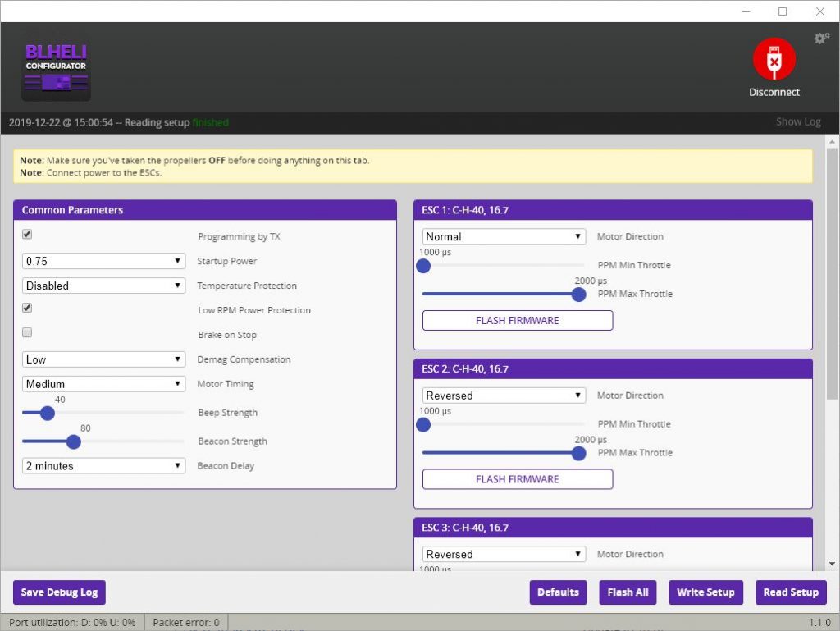Minimize the window

coord(746,11)
